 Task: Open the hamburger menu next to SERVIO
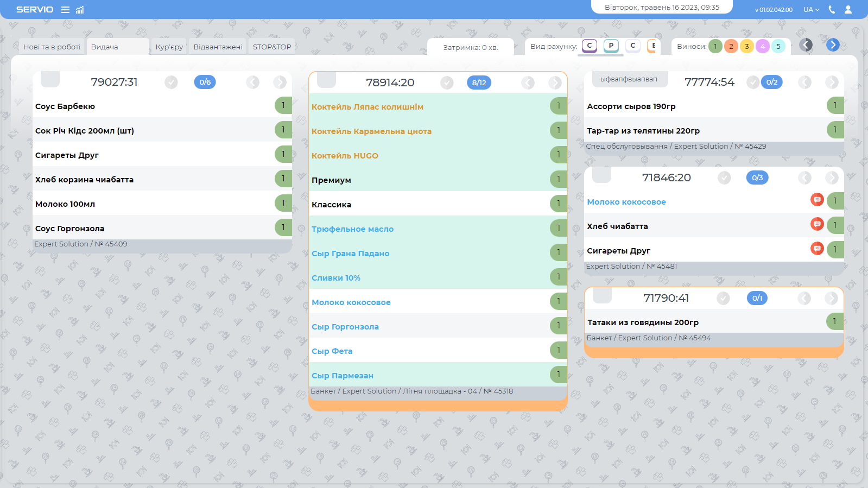[65, 10]
